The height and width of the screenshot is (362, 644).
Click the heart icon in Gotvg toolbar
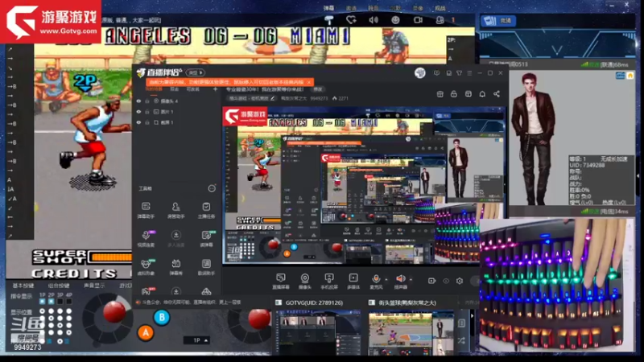point(351,19)
